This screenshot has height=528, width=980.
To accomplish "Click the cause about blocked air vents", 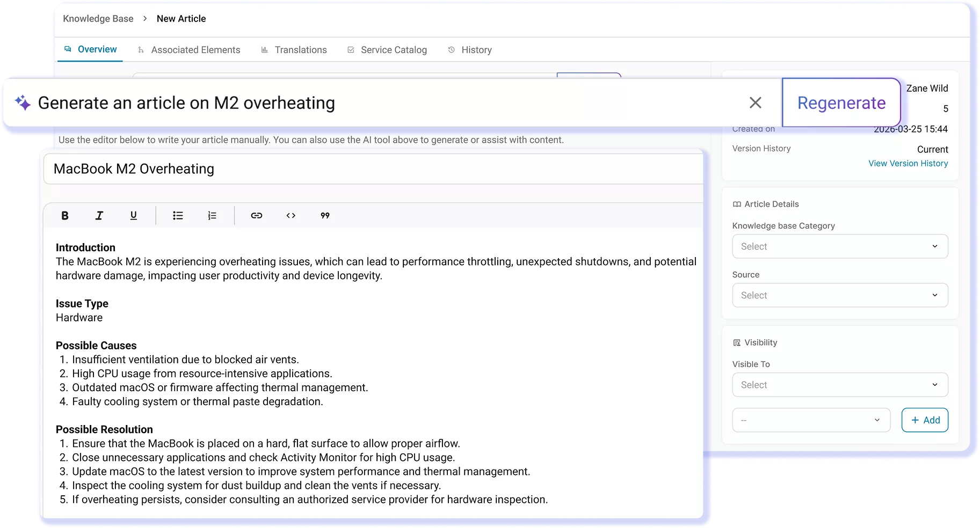I will coord(185,360).
